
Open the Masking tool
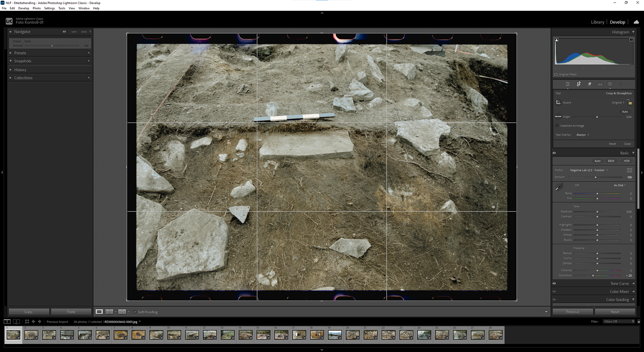[610, 84]
